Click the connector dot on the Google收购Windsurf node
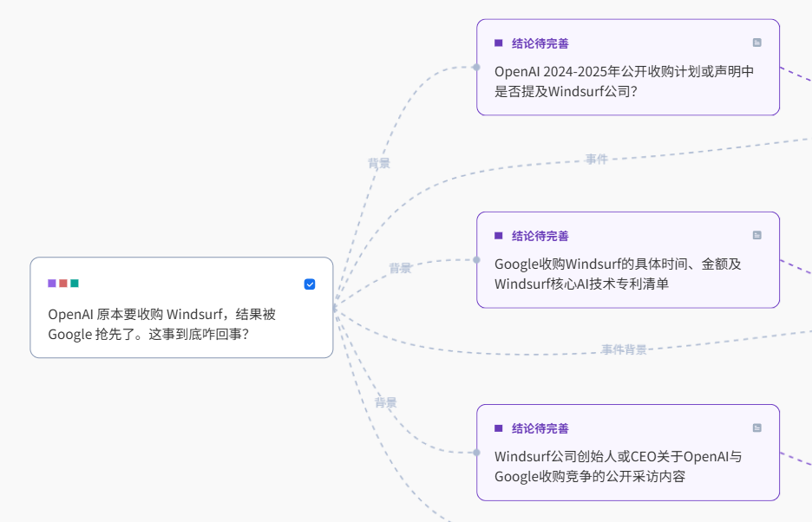 click(476, 260)
